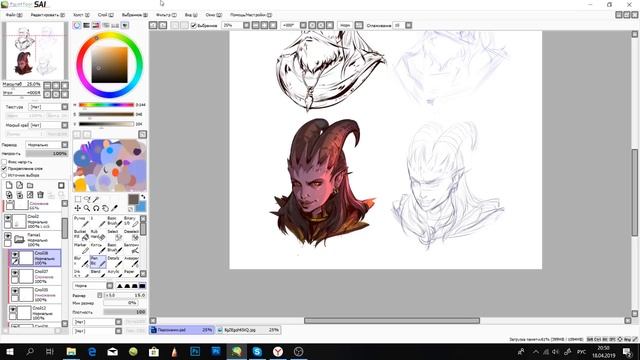Click the navigator preview thumbnail
Viewport: 640px width, 360px height.
34,50
